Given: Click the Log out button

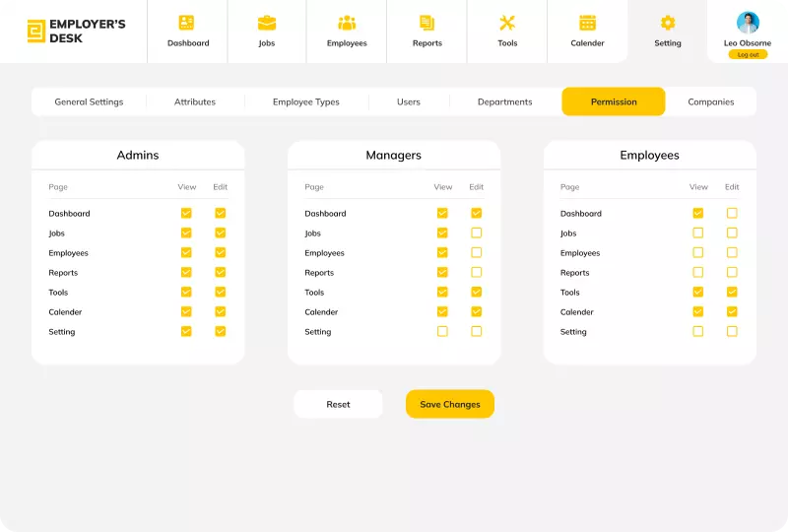Looking at the screenshot, I should pyautogui.click(x=748, y=55).
